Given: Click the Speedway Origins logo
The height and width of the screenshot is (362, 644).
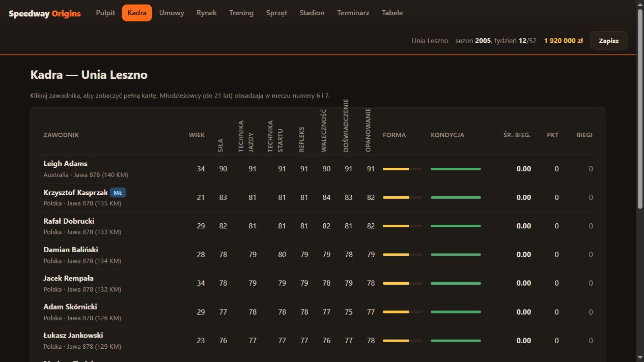Looking at the screenshot, I should pyautogui.click(x=45, y=14).
